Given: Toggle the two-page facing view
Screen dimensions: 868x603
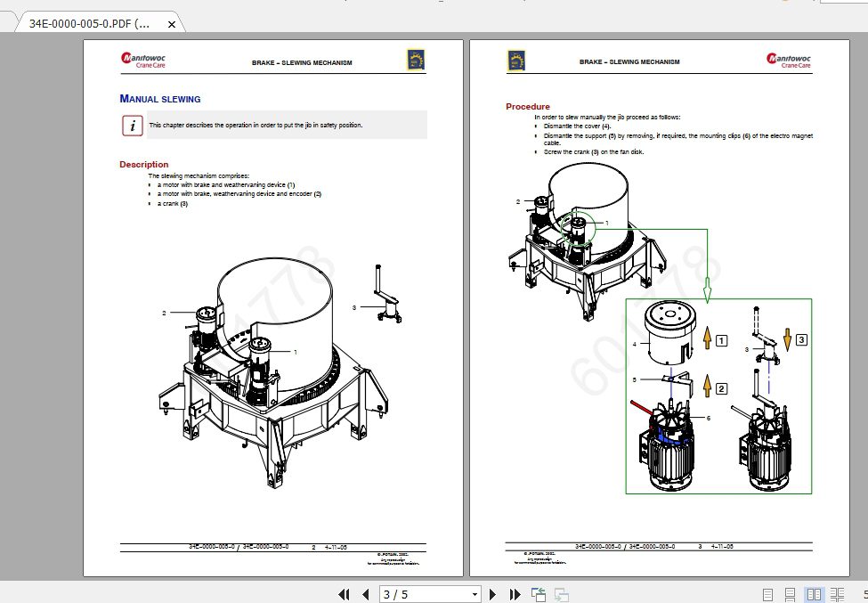Looking at the screenshot, I should click(x=815, y=594).
